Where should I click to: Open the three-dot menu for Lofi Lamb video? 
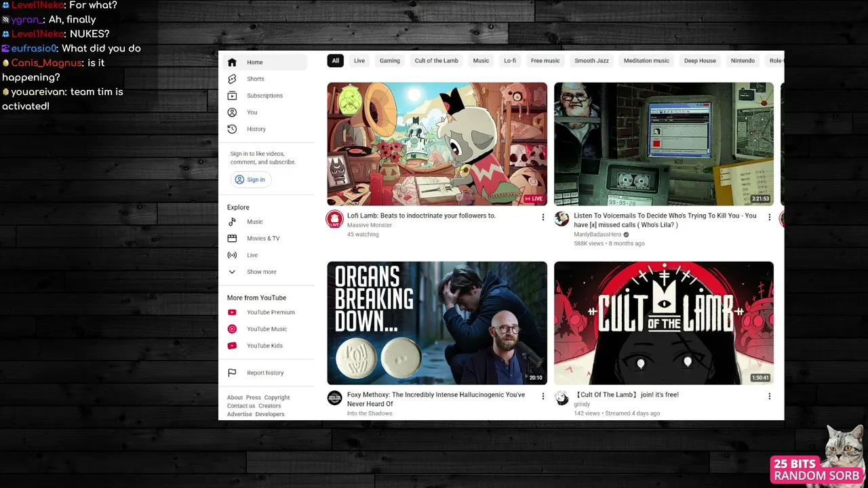click(542, 217)
